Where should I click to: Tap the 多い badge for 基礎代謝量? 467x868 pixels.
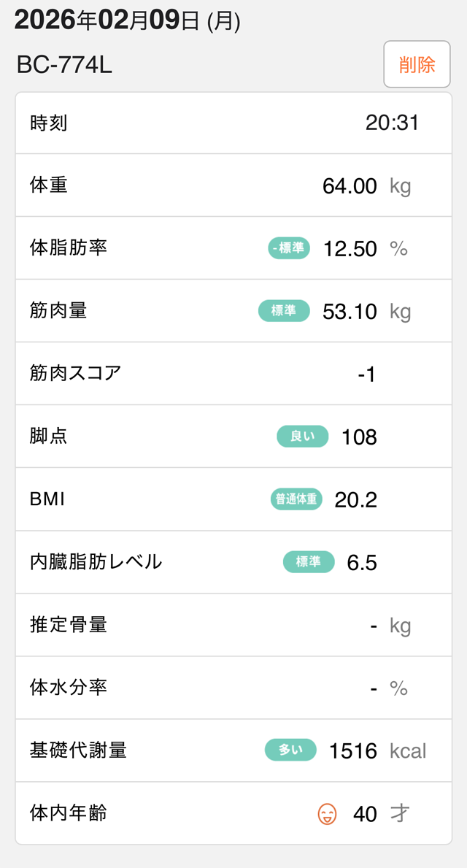(x=290, y=750)
